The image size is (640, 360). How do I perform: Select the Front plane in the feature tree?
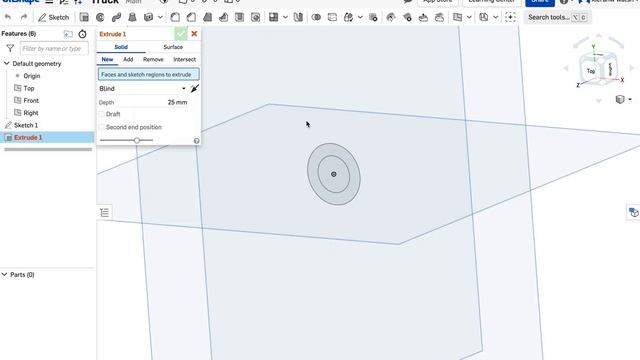click(31, 100)
